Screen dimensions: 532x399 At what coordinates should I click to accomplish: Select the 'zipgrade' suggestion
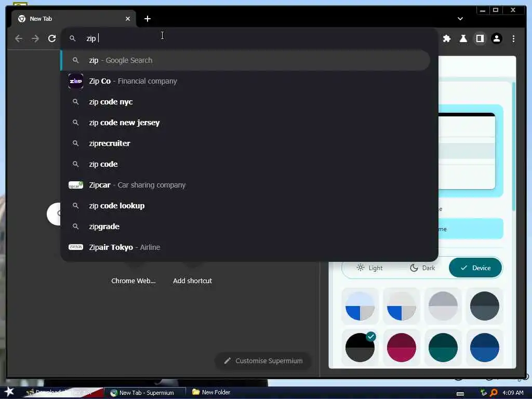click(246, 227)
